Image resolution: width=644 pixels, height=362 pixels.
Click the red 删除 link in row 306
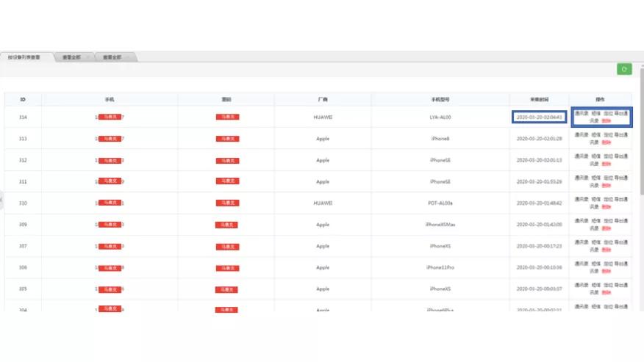click(607, 271)
